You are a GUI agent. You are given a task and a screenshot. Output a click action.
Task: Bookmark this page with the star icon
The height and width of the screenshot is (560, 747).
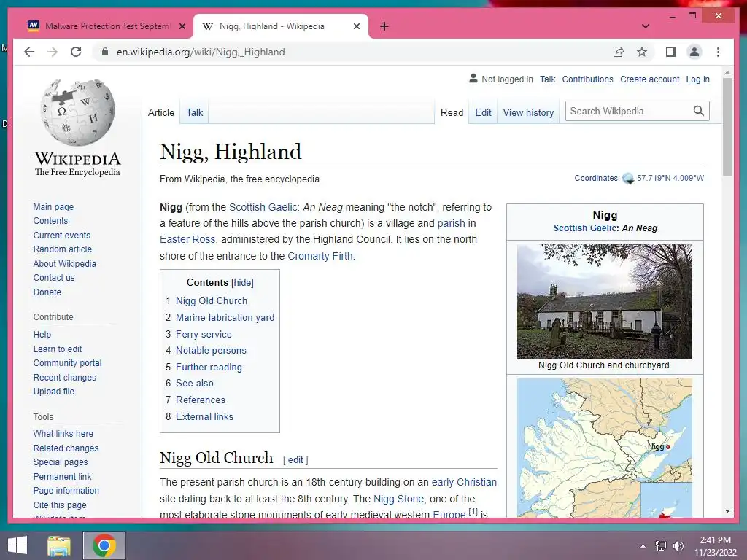[x=642, y=52]
